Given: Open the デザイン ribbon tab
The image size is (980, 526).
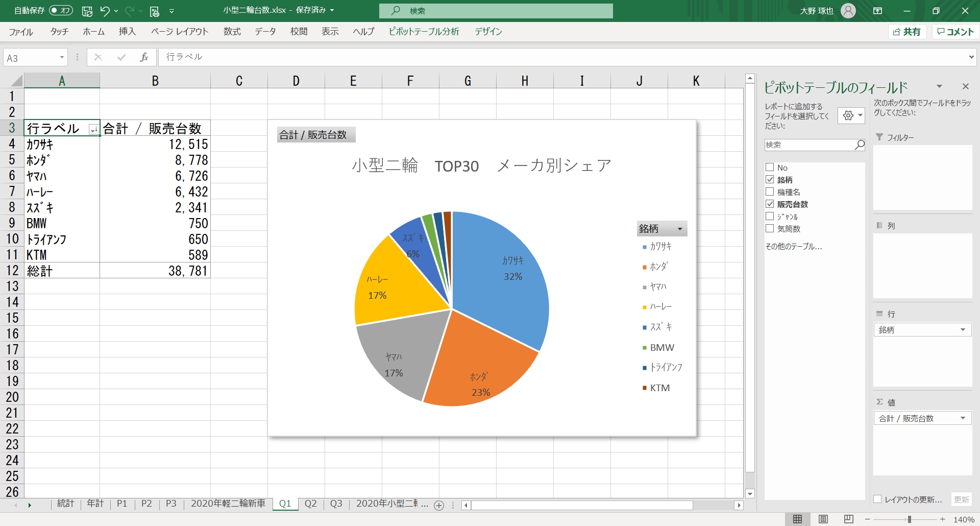Looking at the screenshot, I should point(488,32).
